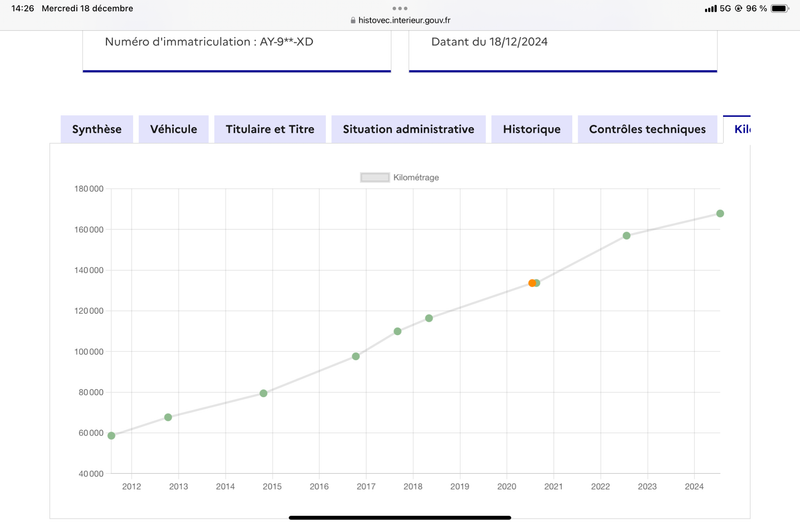Viewport: 800px width, 525px height.
Task: Select the Situation administrative tab
Action: coord(409,129)
